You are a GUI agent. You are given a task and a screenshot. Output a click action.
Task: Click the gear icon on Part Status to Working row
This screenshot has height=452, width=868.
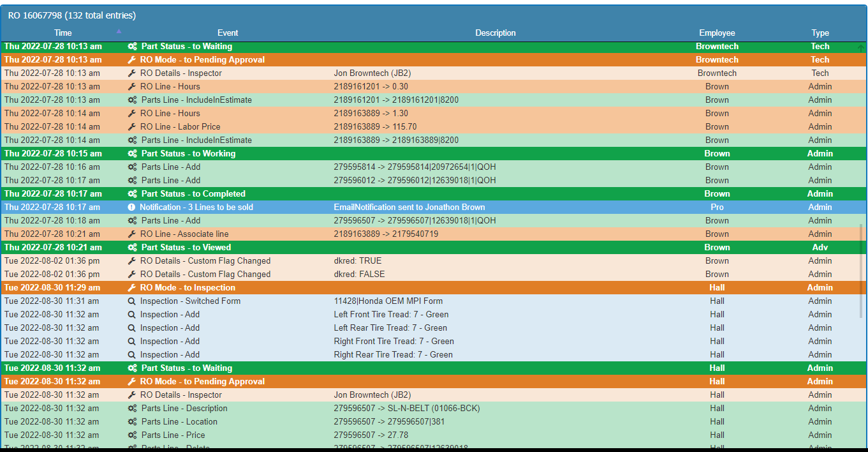132,153
